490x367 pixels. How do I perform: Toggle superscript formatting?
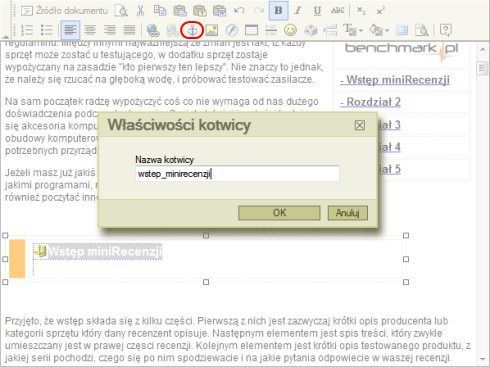pos(380,11)
